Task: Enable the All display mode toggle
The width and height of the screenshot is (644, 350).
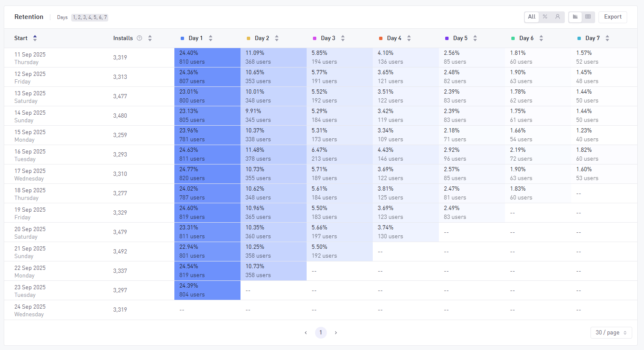Action: click(x=531, y=17)
